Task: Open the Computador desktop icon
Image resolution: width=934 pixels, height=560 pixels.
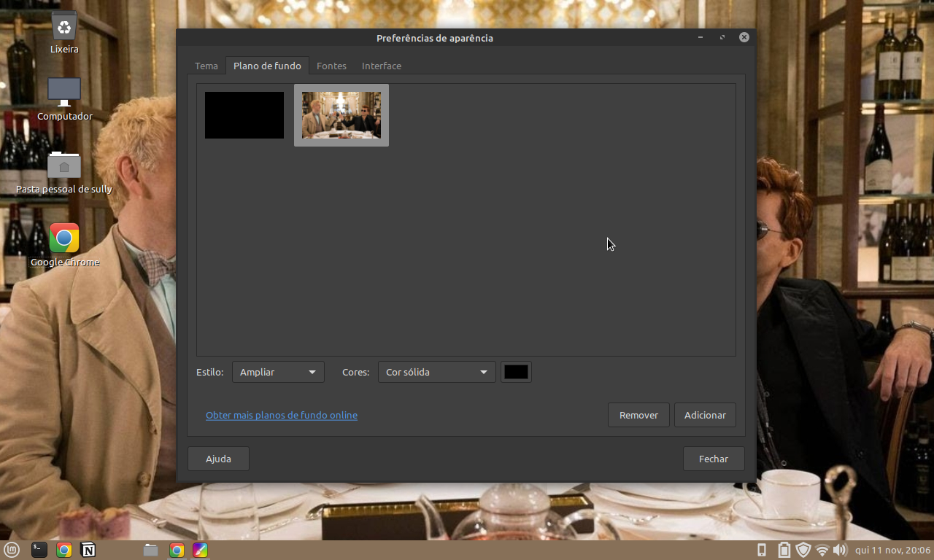Action: 64,93
